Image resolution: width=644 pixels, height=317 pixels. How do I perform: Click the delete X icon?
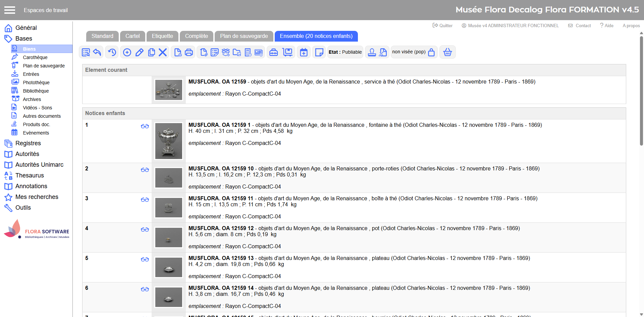coord(163,52)
